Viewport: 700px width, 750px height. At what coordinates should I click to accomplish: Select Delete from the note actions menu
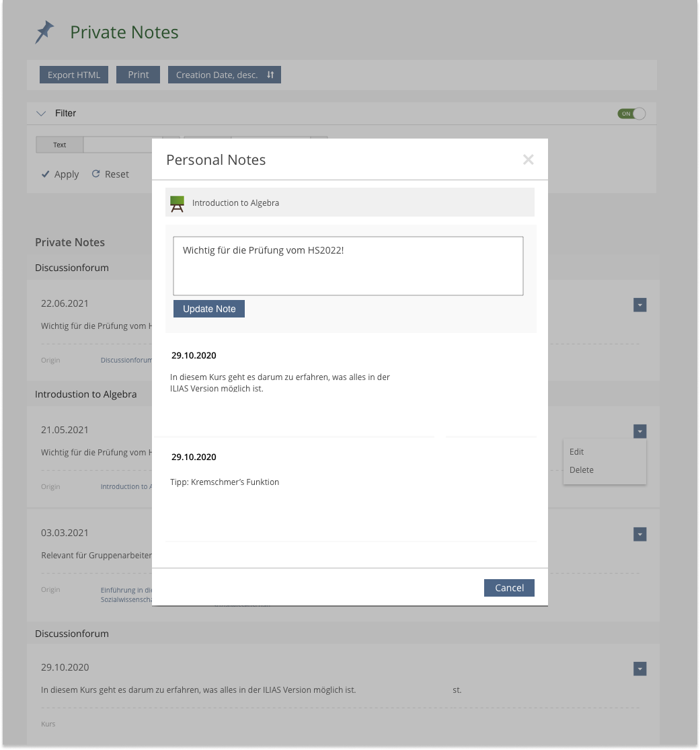tap(581, 470)
